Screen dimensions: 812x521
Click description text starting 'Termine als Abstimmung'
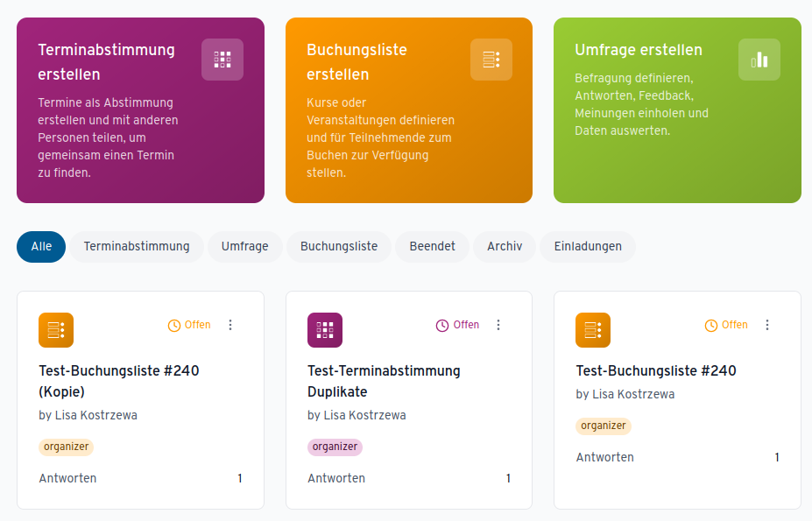coord(108,137)
